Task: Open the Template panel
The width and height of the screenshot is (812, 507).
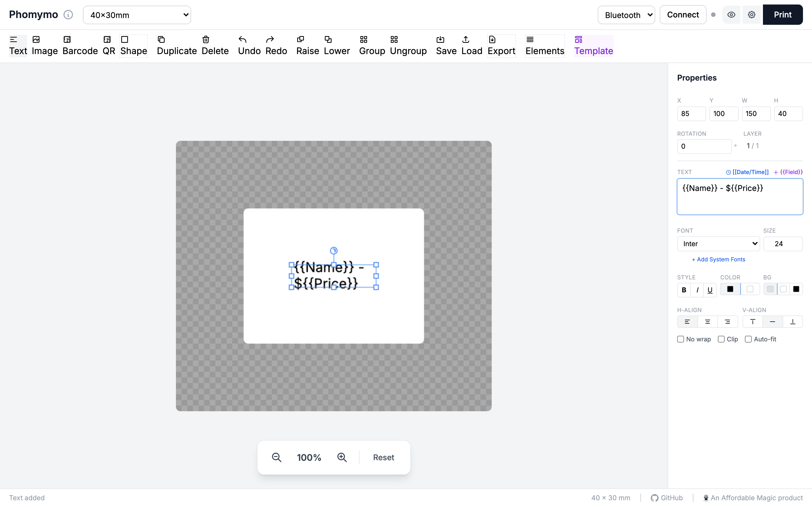Action: click(x=593, y=46)
